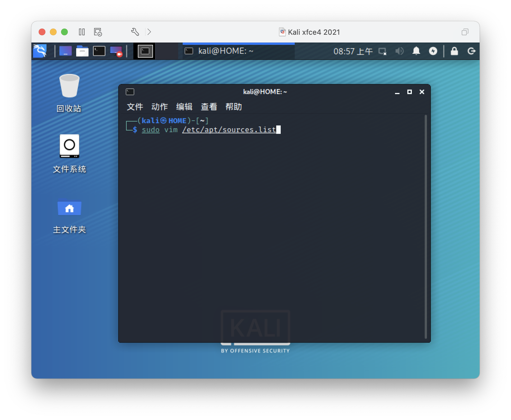This screenshot has height=420, width=511.
Task: Click the sudo command text
Action: (151, 130)
